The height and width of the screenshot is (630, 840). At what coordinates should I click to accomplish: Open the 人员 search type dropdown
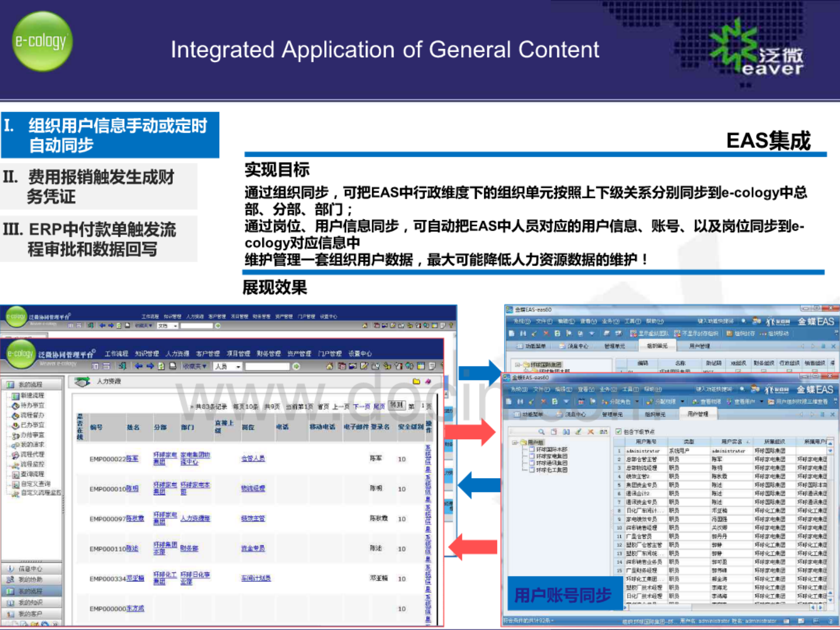pos(238,367)
